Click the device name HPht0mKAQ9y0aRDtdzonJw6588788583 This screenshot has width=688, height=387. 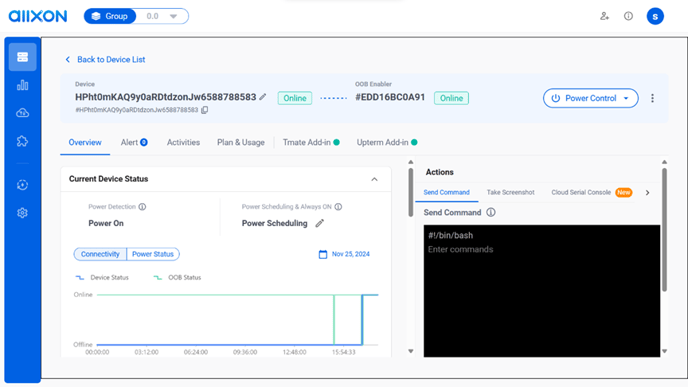tap(165, 97)
